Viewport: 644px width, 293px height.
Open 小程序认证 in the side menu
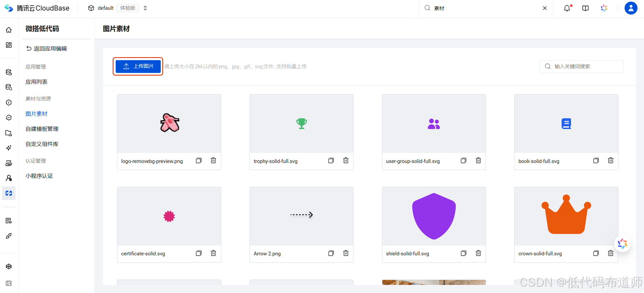coord(39,176)
